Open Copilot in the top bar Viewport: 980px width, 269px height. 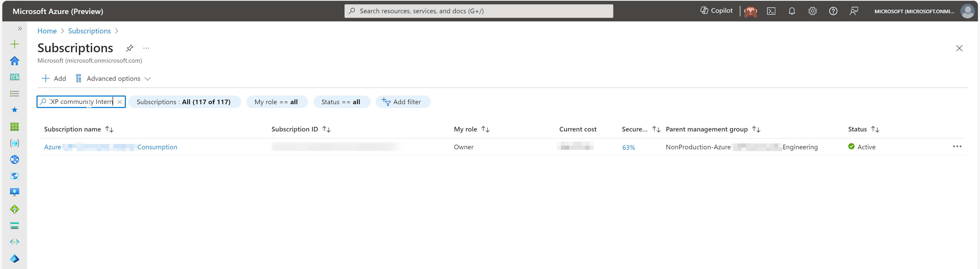coord(717,10)
